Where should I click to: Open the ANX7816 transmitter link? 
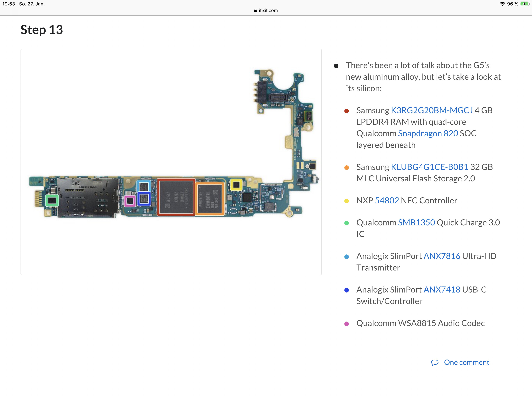pos(442,256)
